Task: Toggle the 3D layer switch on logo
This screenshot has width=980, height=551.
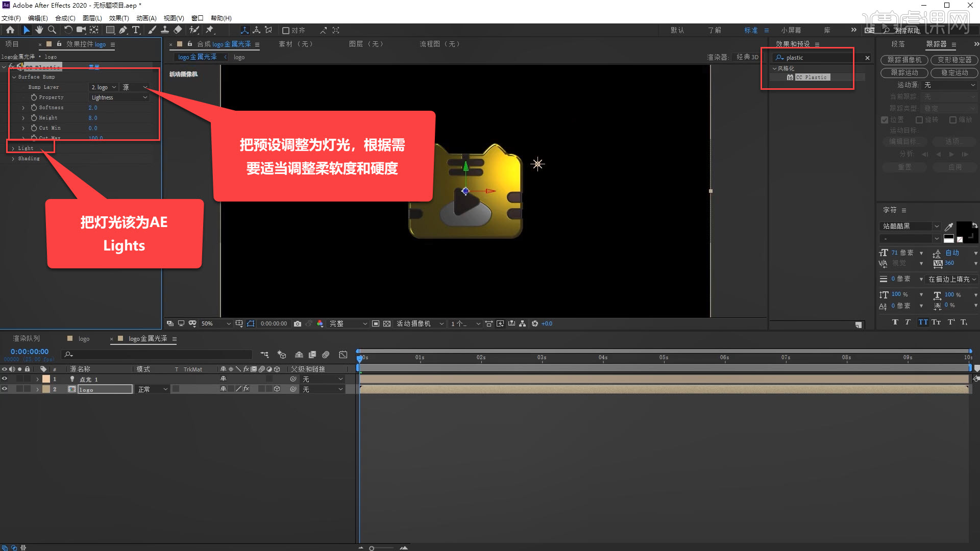Action: pos(277,389)
